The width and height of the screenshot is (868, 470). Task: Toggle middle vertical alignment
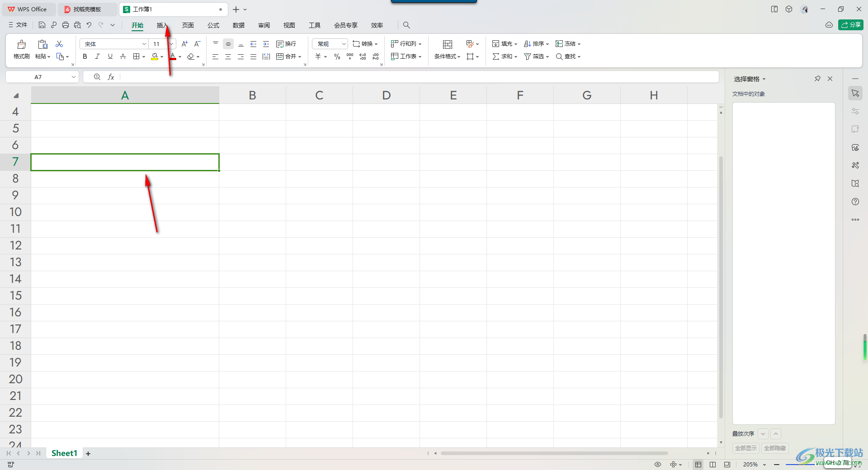(228, 44)
